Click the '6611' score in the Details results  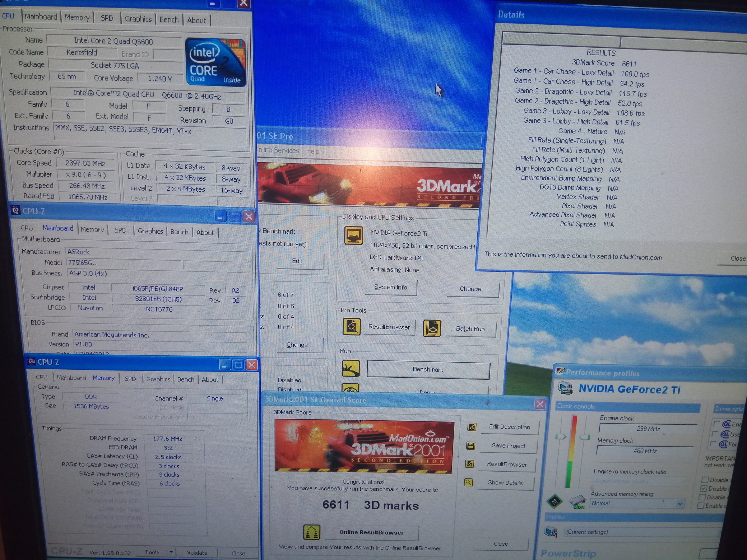(x=629, y=64)
